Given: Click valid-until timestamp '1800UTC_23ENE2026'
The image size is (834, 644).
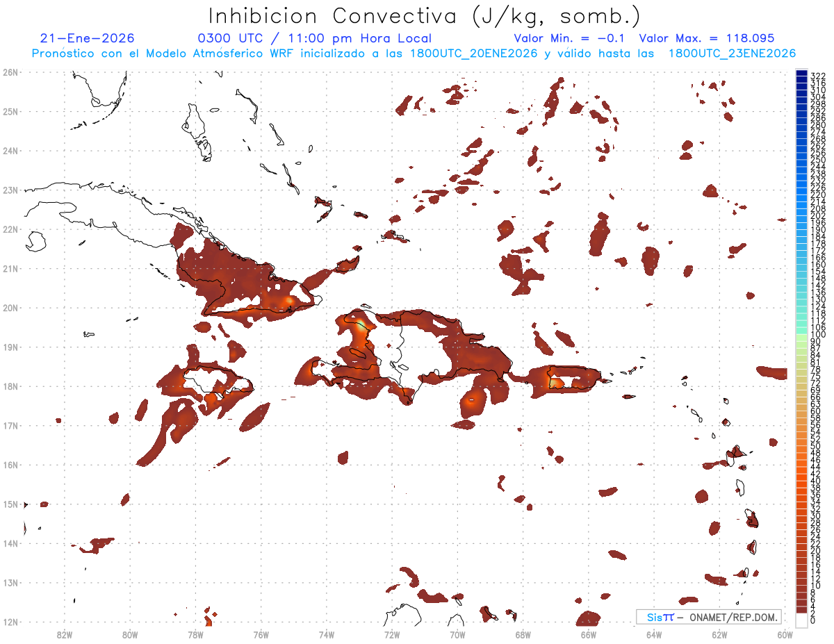Looking at the screenshot, I should [x=732, y=53].
